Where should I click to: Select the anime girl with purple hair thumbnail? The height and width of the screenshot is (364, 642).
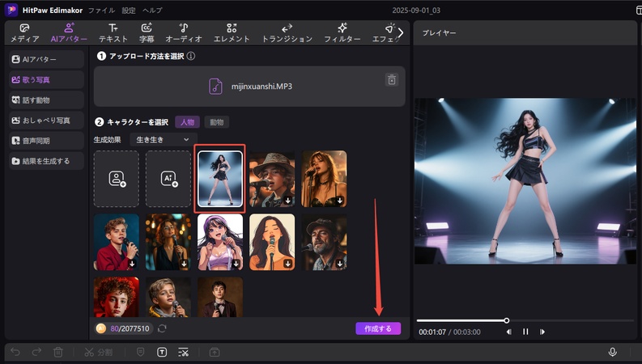pos(220,242)
